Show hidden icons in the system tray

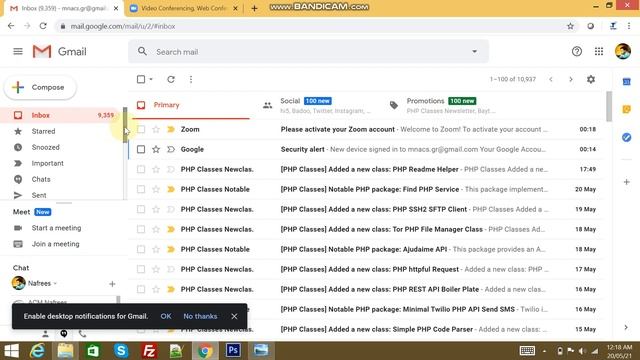tap(544, 351)
